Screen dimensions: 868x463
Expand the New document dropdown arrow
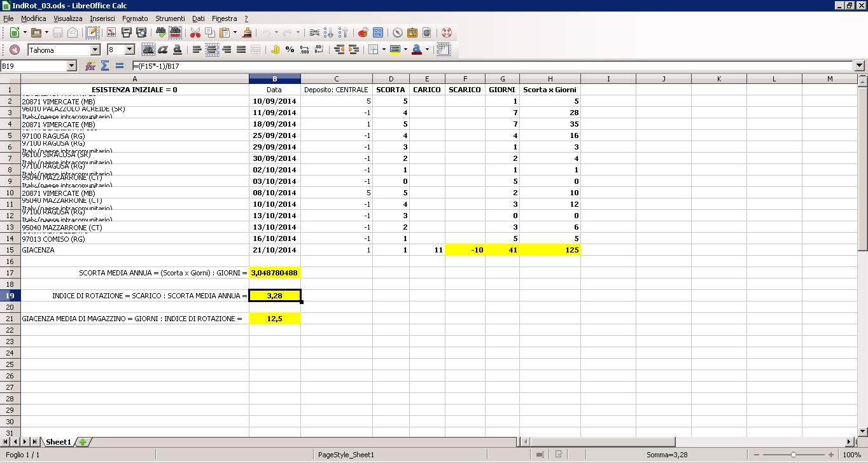click(x=25, y=32)
